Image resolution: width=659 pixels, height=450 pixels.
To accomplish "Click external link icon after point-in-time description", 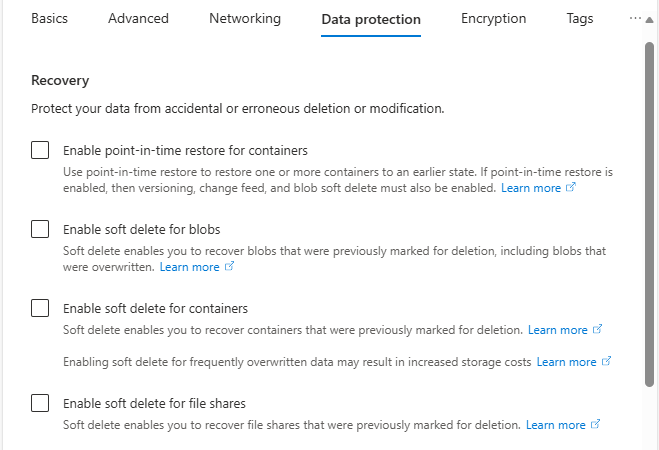I will coord(571,188).
